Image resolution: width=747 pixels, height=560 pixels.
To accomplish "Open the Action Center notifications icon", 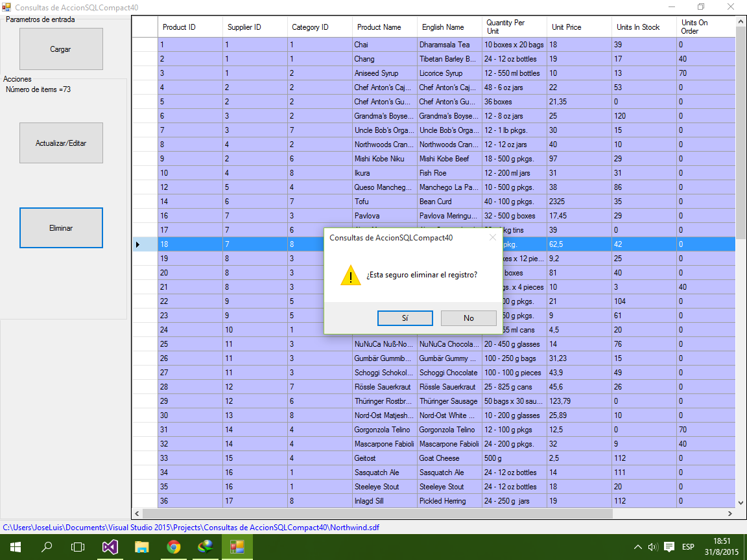I will pyautogui.click(x=670, y=546).
